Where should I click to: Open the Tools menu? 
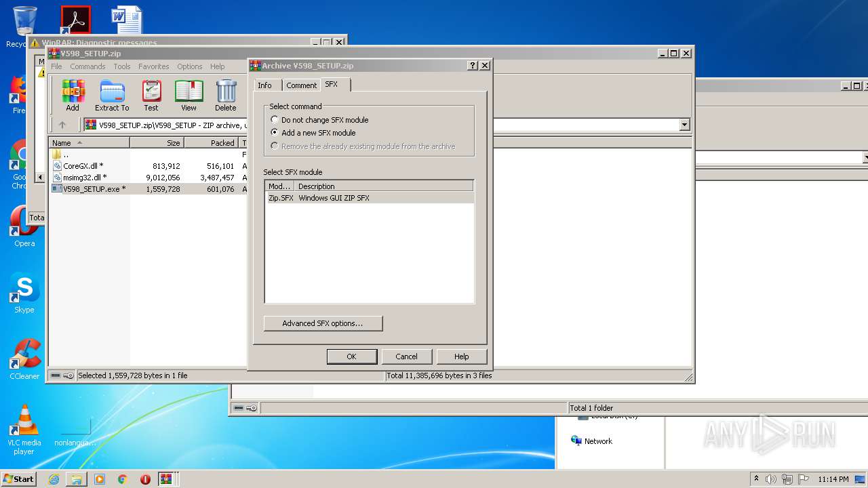(x=122, y=66)
